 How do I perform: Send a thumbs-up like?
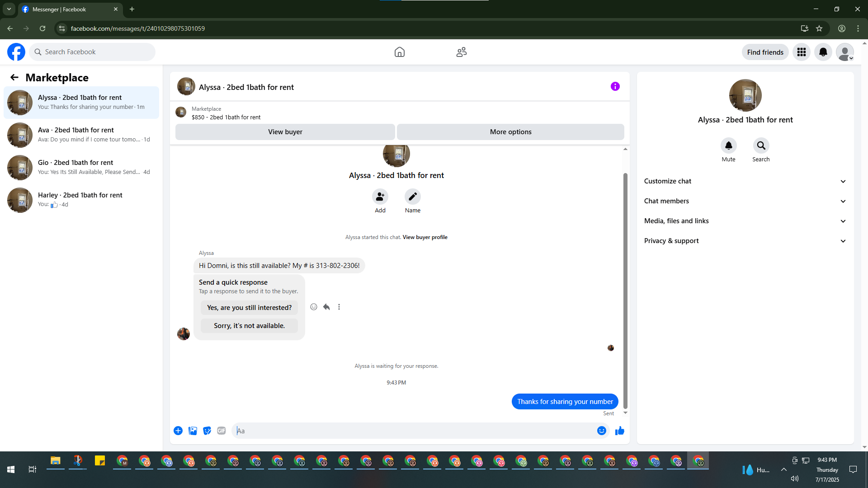coord(620,431)
